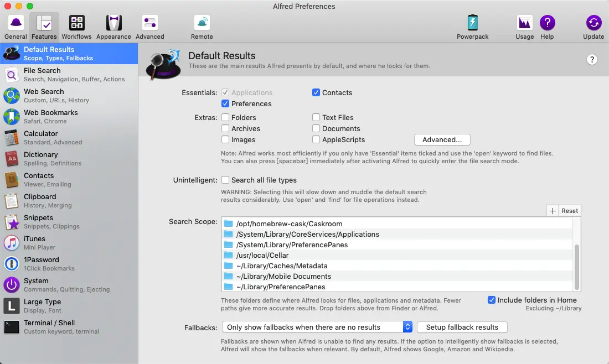Open the Appearance tuxedo icon
Viewport: 609px width, 364px height.
(114, 23)
